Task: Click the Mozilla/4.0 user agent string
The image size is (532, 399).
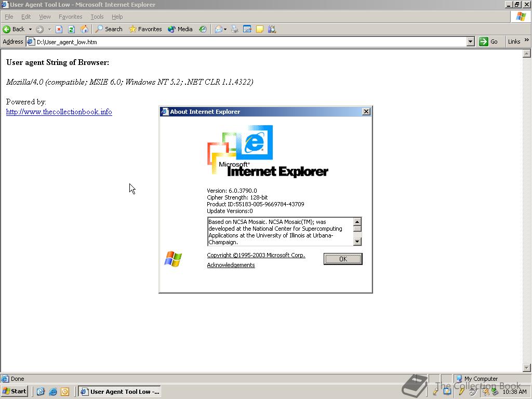Action: coord(129,82)
